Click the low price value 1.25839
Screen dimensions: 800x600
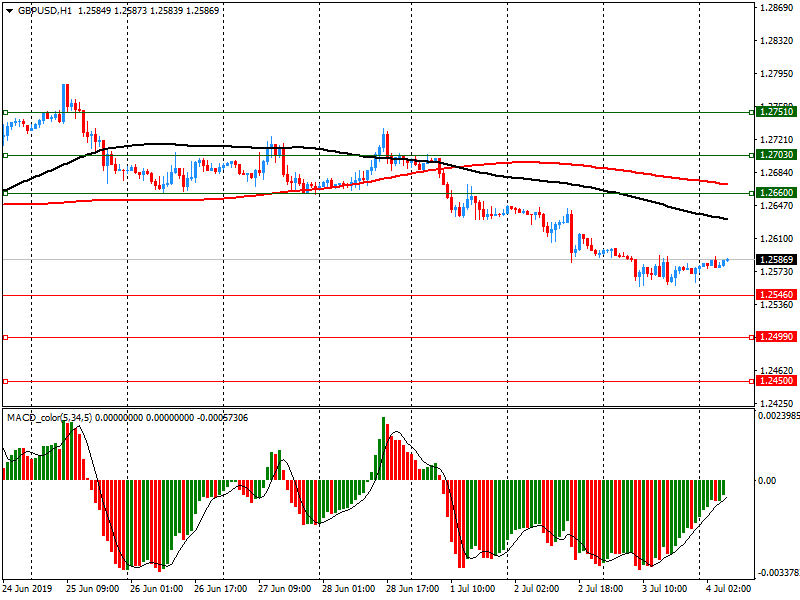(x=166, y=11)
